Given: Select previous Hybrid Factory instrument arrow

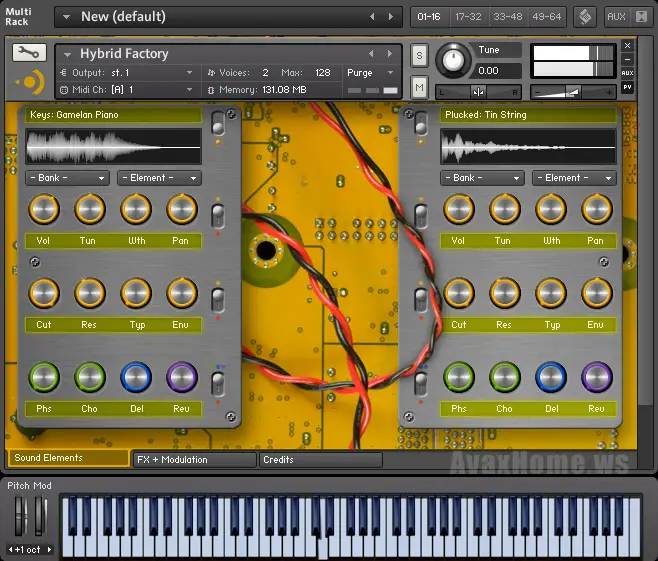Looking at the screenshot, I should pyautogui.click(x=371, y=54).
